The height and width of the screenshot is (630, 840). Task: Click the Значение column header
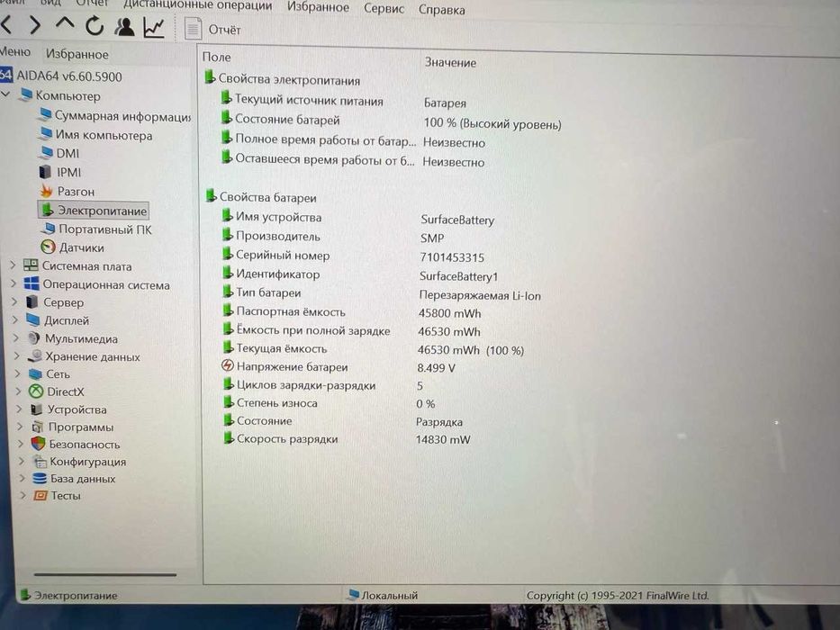pos(450,62)
